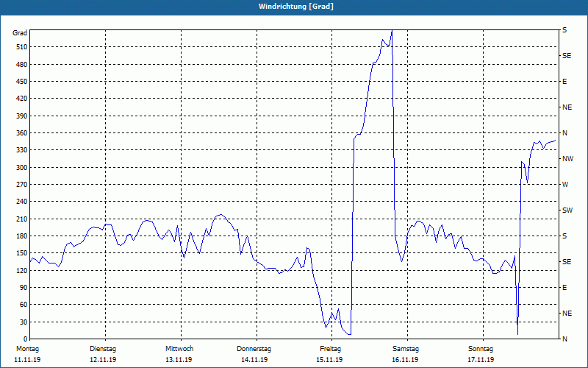Click the 'NE' compass label beside 390

[567, 107]
